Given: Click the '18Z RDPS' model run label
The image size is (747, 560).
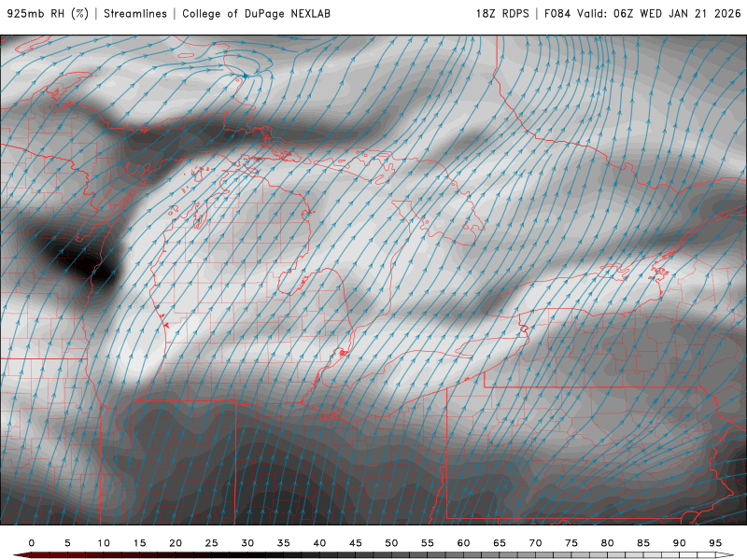Looking at the screenshot, I should (502, 14).
